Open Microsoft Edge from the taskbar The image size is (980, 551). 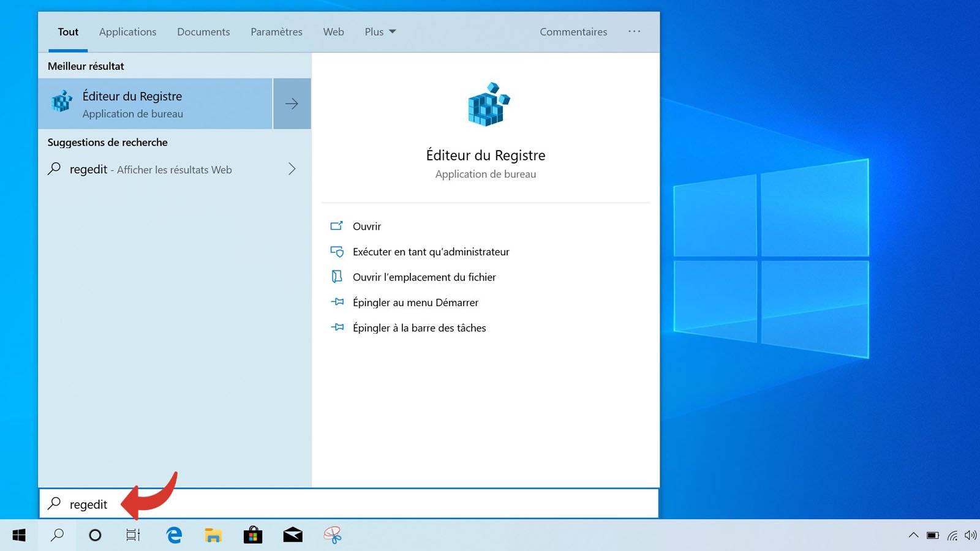173,535
